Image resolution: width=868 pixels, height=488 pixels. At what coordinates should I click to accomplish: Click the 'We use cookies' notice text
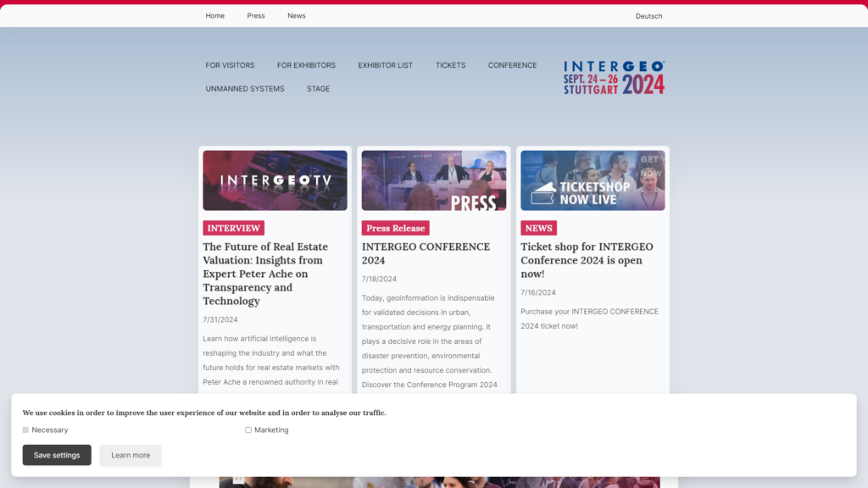[204, 413]
